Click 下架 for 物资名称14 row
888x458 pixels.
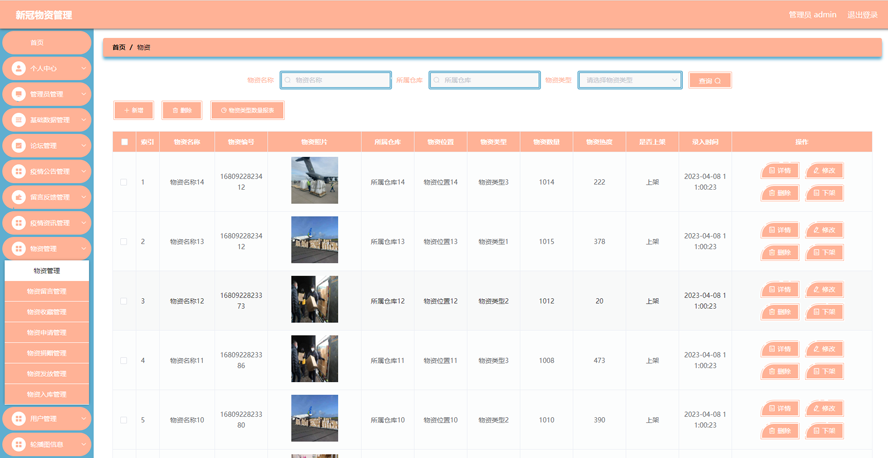(x=825, y=193)
